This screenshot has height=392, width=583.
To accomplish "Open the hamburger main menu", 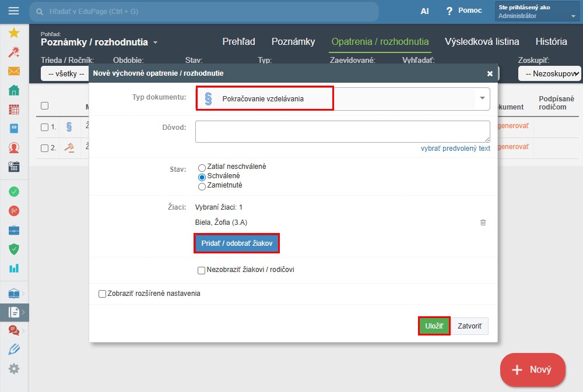I will click(x=14, y=10).
